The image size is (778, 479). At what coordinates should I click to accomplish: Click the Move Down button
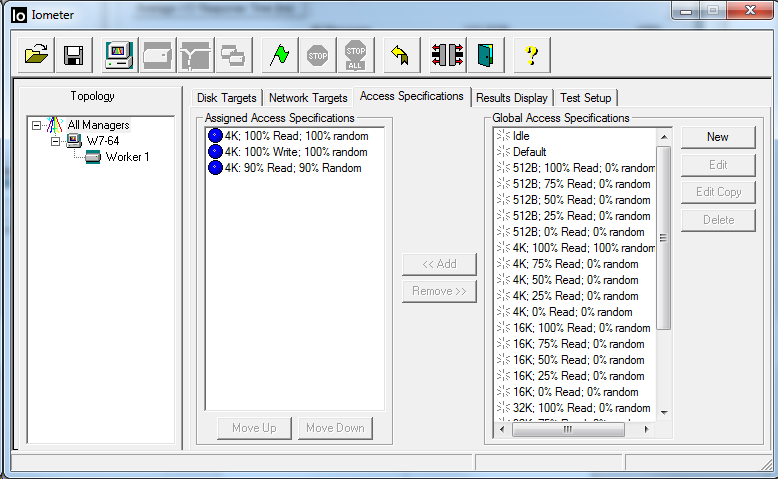click(x=335, y=428)
